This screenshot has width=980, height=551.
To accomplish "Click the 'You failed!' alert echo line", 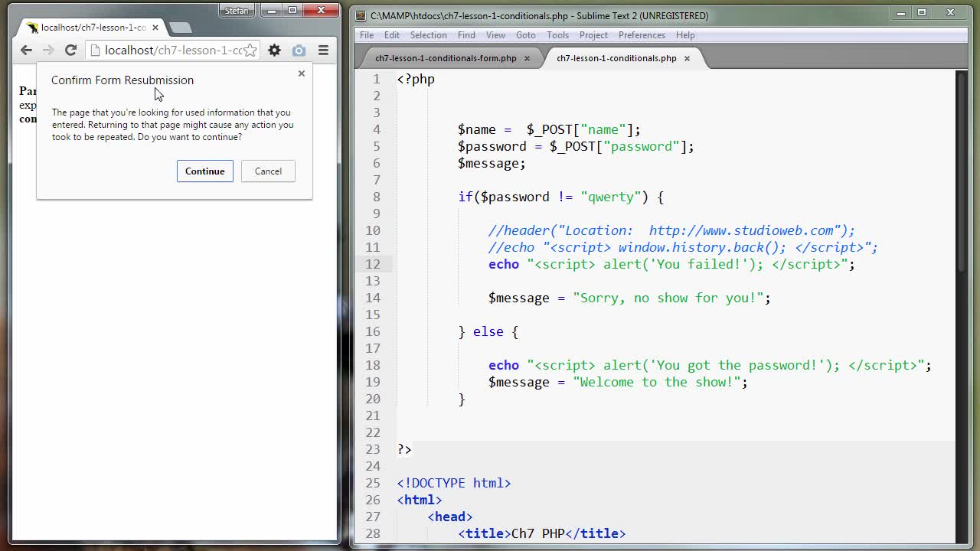I will tap(671, 264).
